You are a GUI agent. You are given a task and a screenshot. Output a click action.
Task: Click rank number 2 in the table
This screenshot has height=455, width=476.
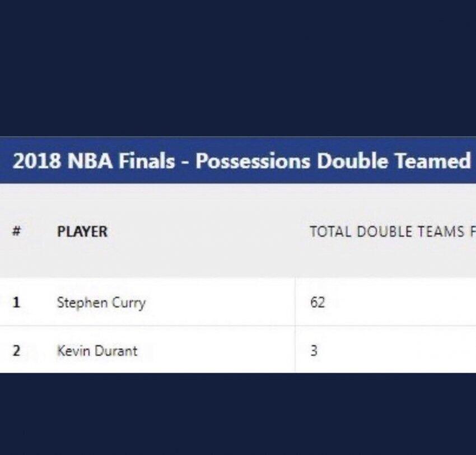click(x=16, y=351)
